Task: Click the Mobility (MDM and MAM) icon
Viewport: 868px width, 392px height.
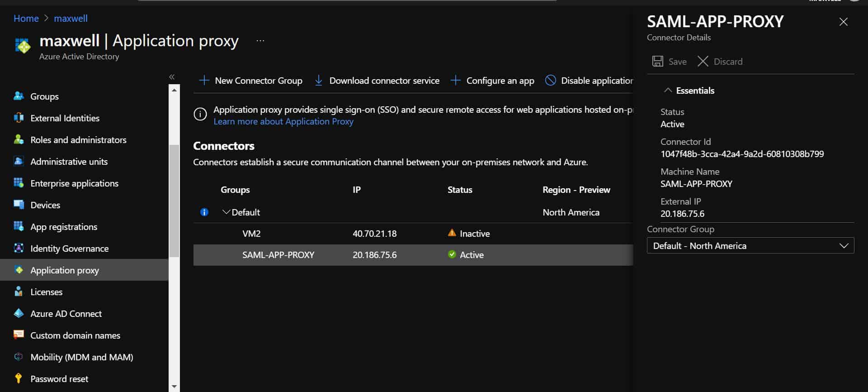Action: point(19,357)
